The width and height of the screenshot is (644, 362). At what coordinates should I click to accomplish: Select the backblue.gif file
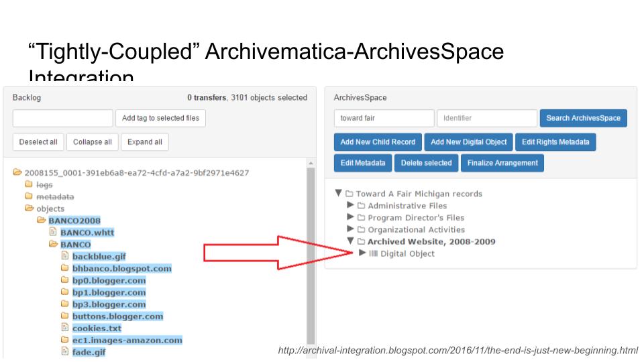99,257
